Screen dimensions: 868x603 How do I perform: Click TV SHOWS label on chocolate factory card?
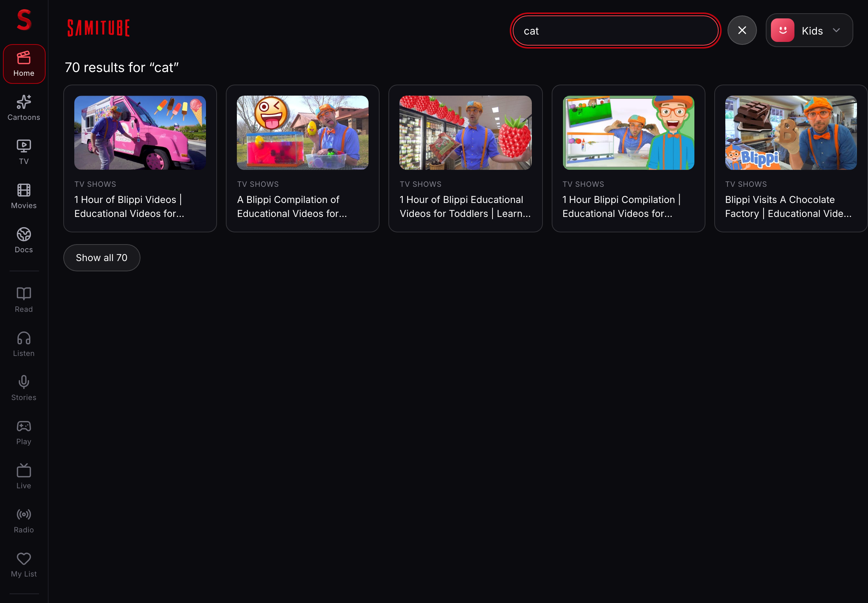coord(746,184)
